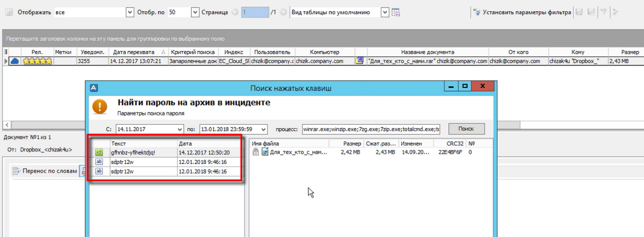
Task: Click the Уведомл. column header
Action: point(93,52)
